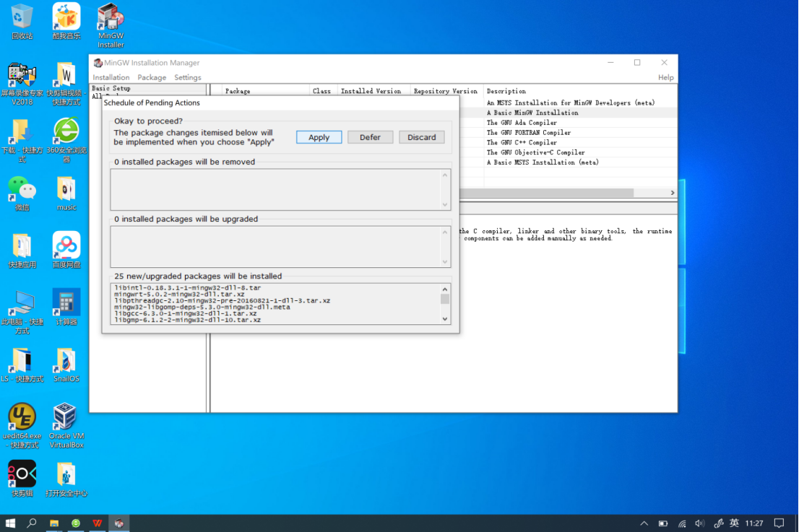The width and height of the screenshot is (799, 532).
Task: Select the MinGW Installer taskbar icon
Action: (118, 523)
